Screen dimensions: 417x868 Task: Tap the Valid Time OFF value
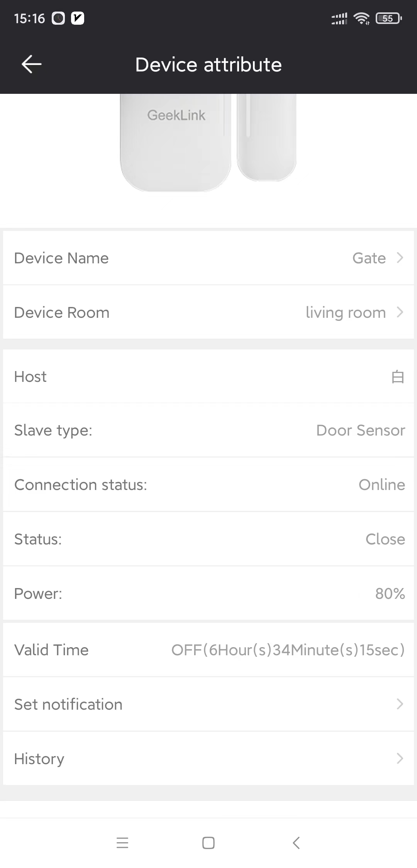tap(288, 650)
